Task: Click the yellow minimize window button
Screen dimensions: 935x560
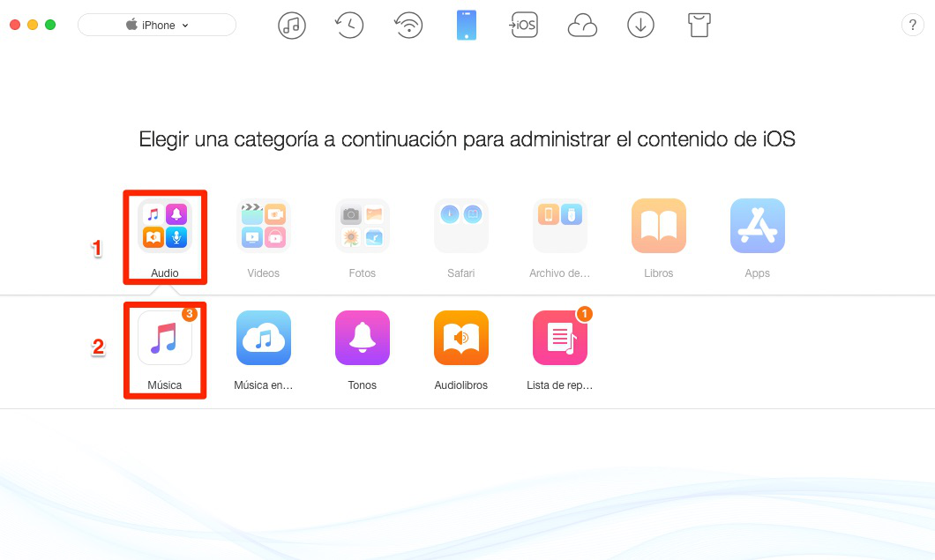Action: (33, 25)
